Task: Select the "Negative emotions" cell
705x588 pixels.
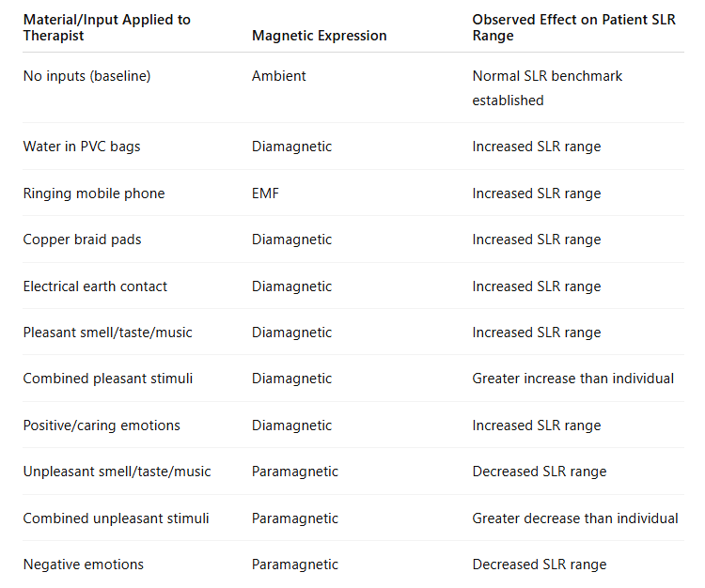Action: click(84, 565)
